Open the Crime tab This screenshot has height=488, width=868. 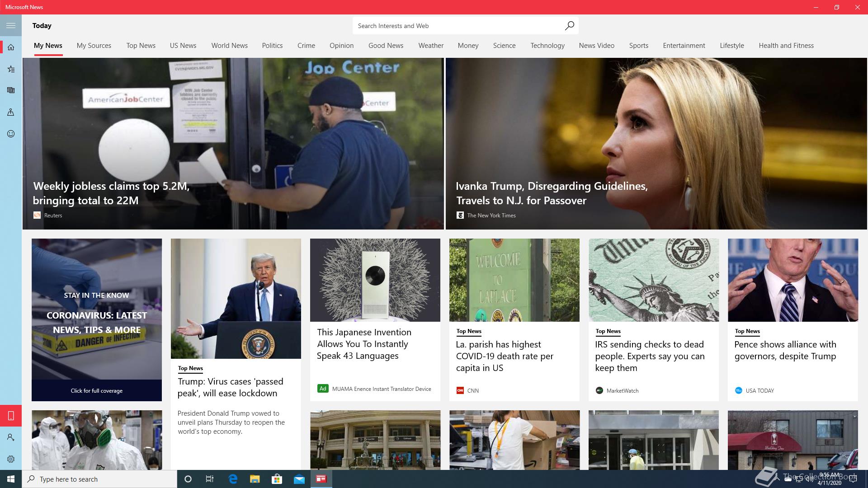[306, 46]
